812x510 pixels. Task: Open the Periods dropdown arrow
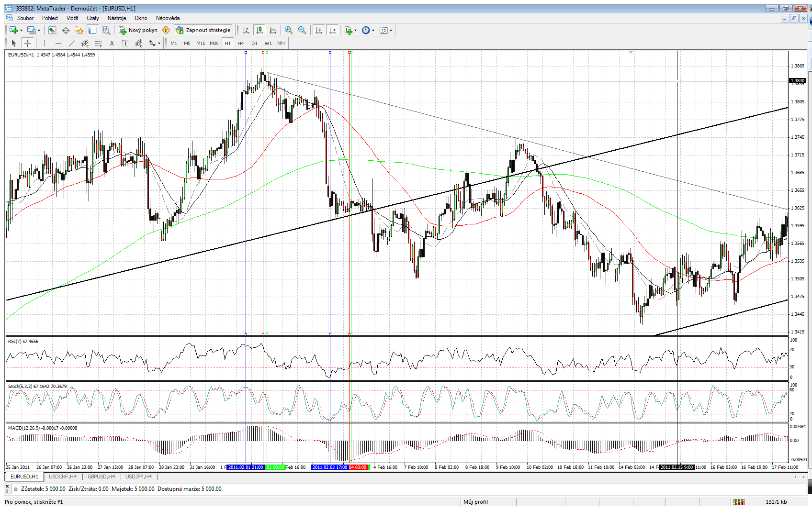373,31
